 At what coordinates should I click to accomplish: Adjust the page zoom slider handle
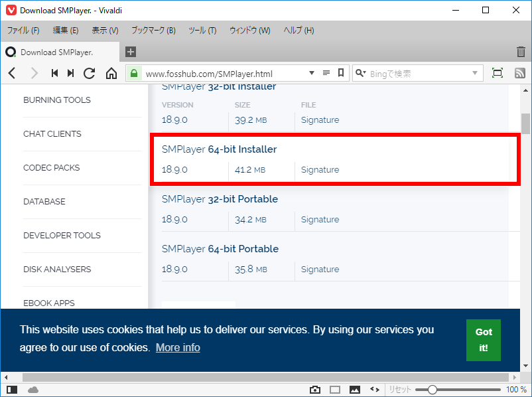click(x=432, y=390)
